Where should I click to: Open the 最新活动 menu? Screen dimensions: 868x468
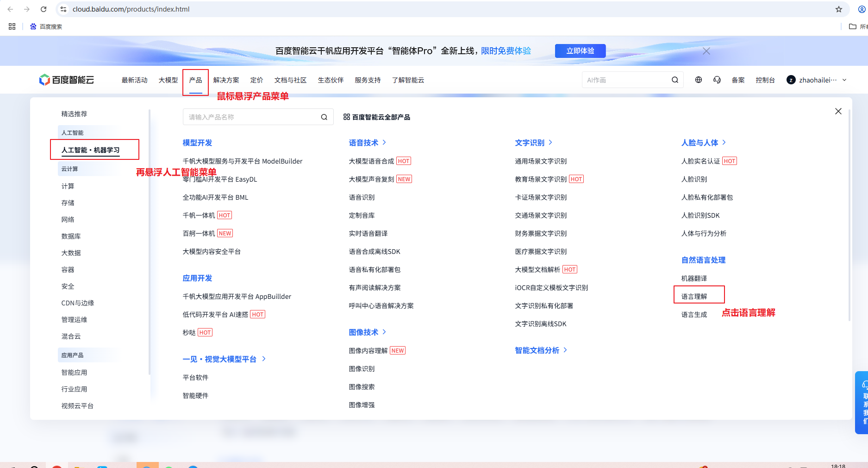[135, 80]
